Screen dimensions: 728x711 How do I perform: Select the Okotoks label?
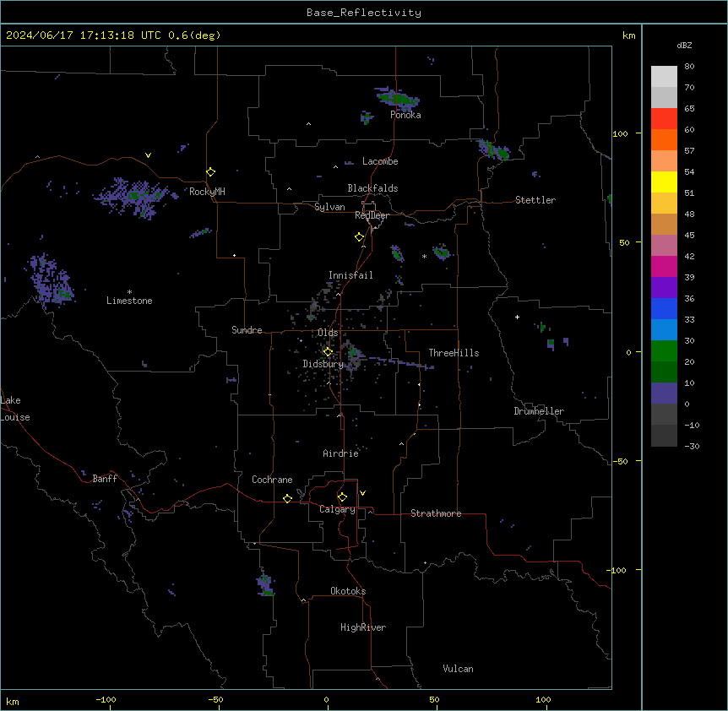(348, 591)
